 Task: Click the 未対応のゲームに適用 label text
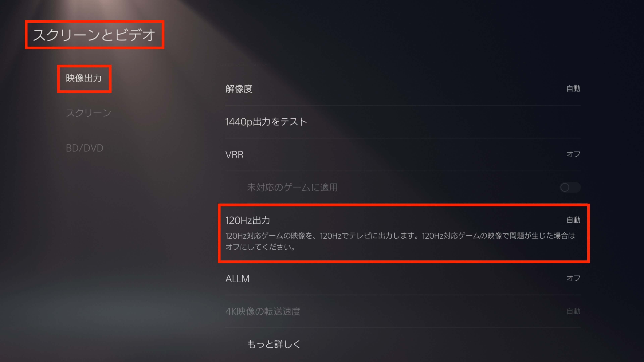pos(292,187)
